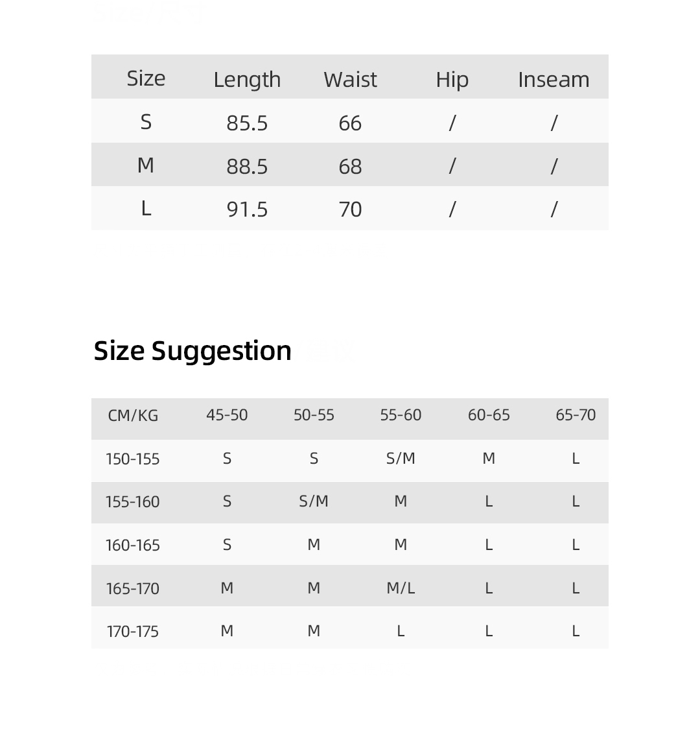Click the Waist column header
Screen dimensions: 700x753
point(350,79)
